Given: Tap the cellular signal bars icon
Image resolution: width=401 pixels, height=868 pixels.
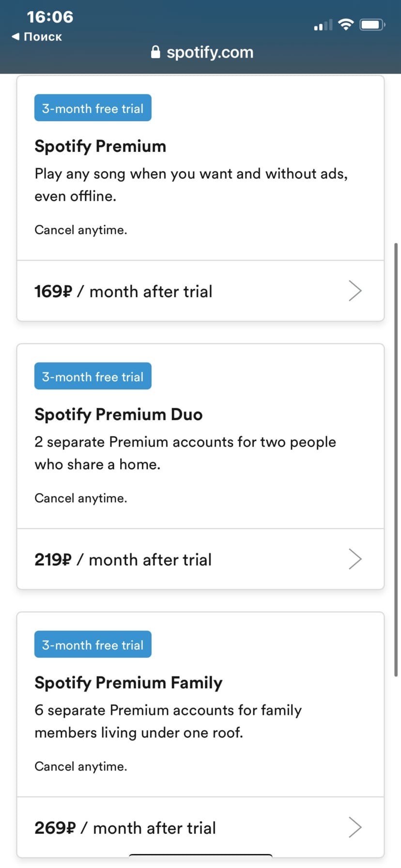Looking at the screenshot, I should click(x=323, y=25).
